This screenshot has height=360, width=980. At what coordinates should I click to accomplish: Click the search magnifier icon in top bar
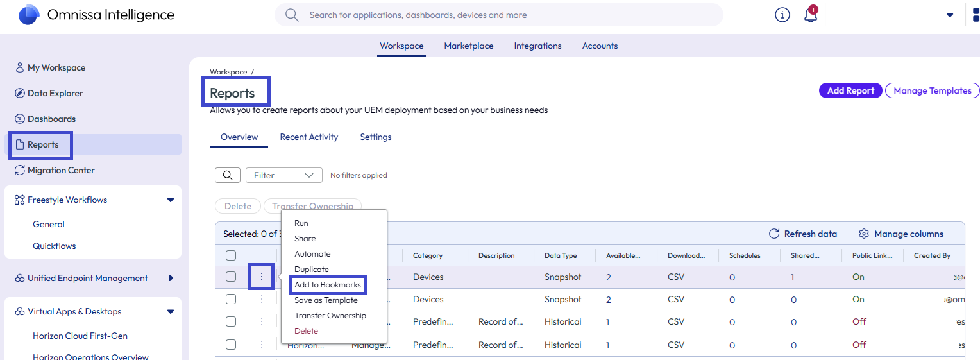[x=292, y=15]
